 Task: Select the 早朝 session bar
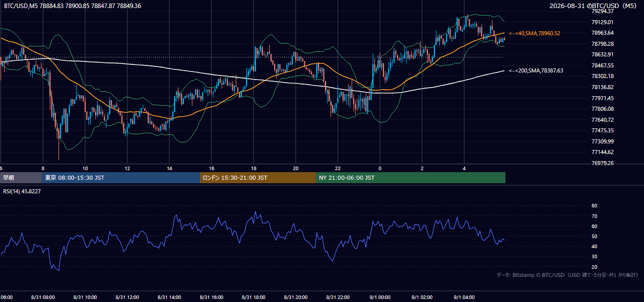click(21, 178)
